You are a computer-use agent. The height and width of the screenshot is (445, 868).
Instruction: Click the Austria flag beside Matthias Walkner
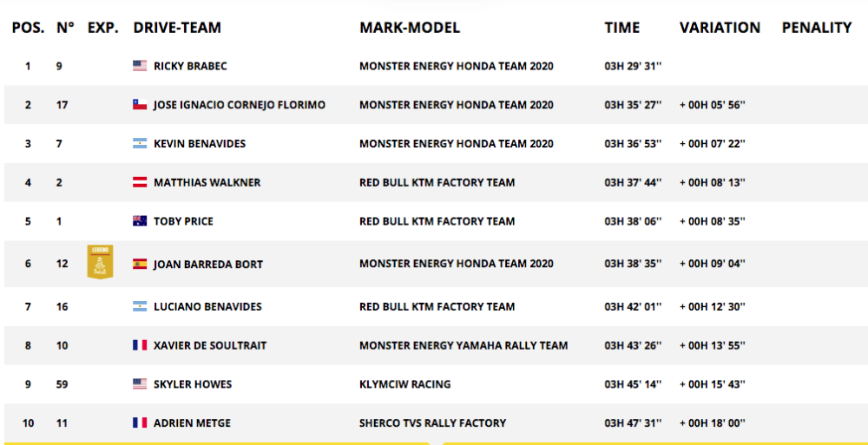(140, 183)
